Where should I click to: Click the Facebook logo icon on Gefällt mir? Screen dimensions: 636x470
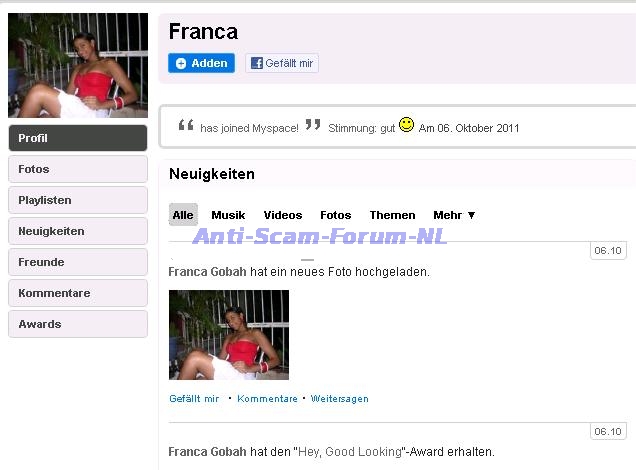pos(256,63)
